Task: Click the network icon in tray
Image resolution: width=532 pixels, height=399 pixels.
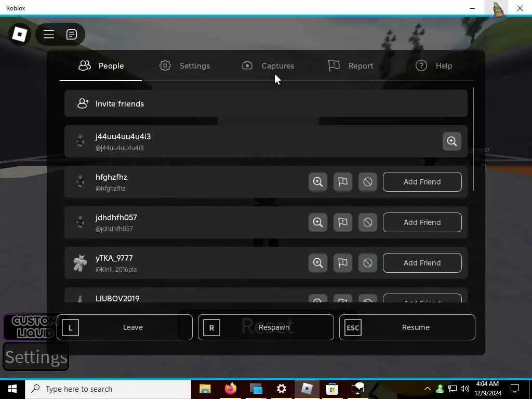Action: (453, 389)
